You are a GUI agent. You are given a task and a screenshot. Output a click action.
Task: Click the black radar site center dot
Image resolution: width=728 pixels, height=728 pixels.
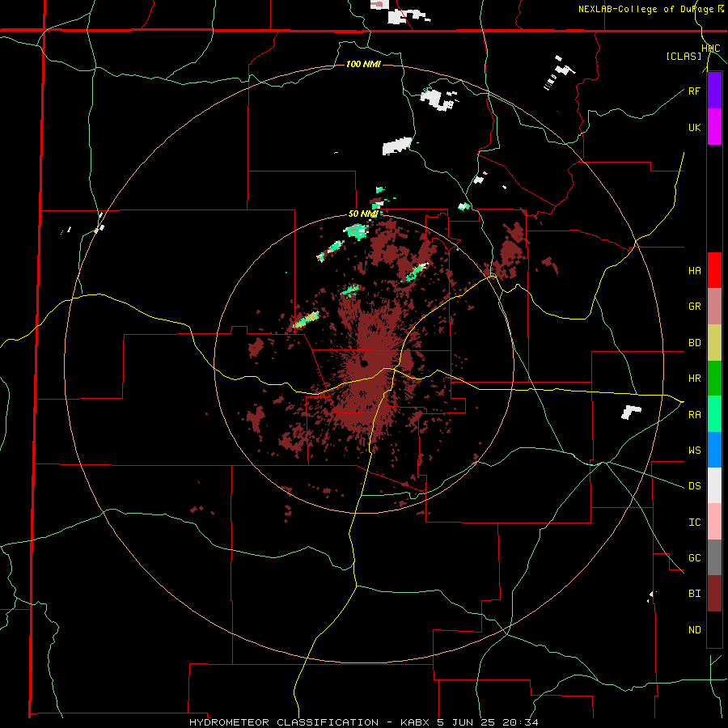[364, 363]
